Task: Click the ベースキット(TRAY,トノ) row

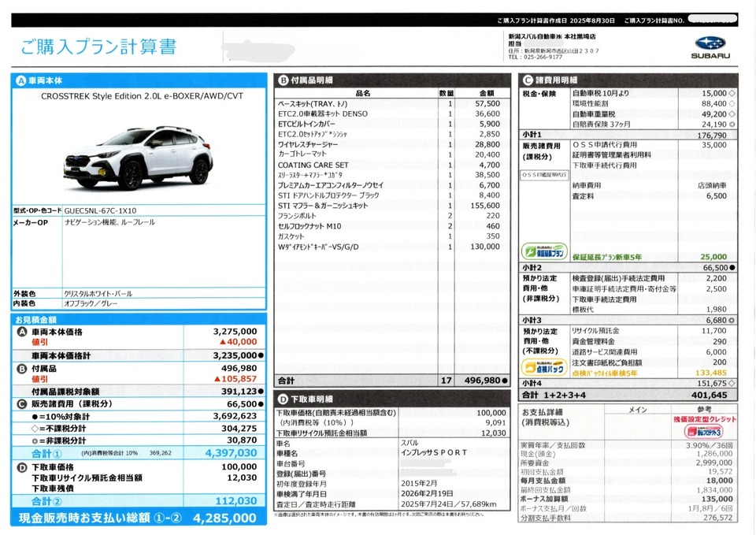Action: point(391,104)
